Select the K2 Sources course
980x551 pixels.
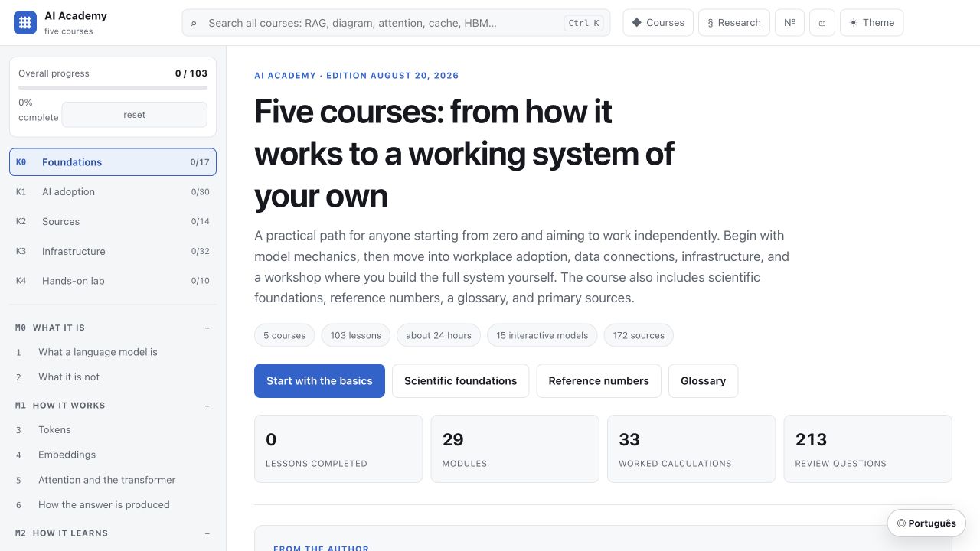[113, 222]
